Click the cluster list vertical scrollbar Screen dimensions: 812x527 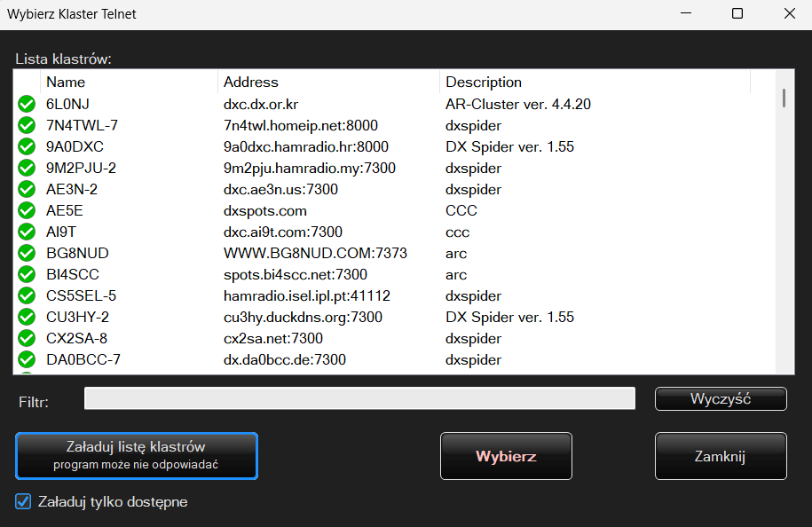click(784, 222)
